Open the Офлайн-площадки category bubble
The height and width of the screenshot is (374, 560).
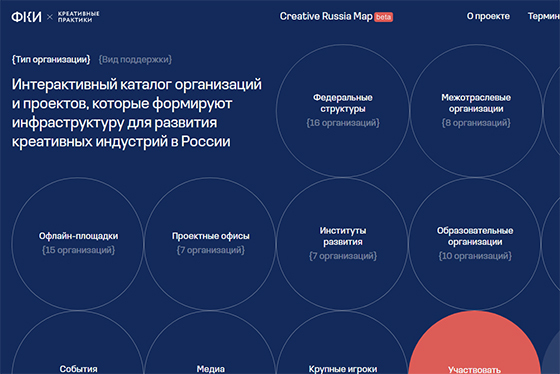click(78, 244)
